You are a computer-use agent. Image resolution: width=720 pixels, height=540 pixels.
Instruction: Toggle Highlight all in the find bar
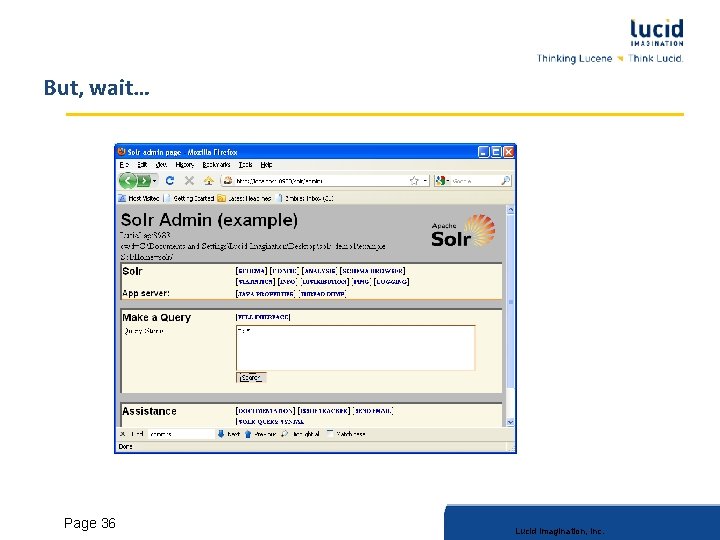[300, 434]
